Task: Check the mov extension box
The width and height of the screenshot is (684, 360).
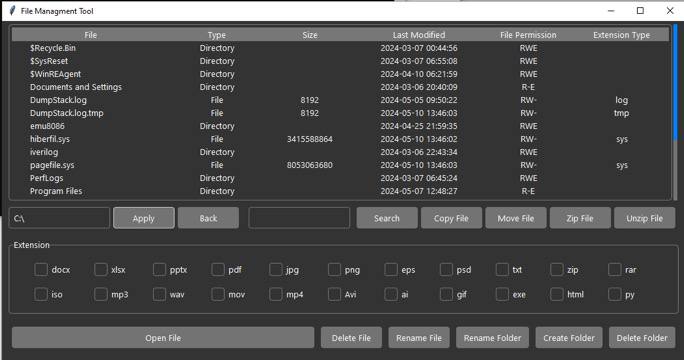Action: tap(217, 294)
